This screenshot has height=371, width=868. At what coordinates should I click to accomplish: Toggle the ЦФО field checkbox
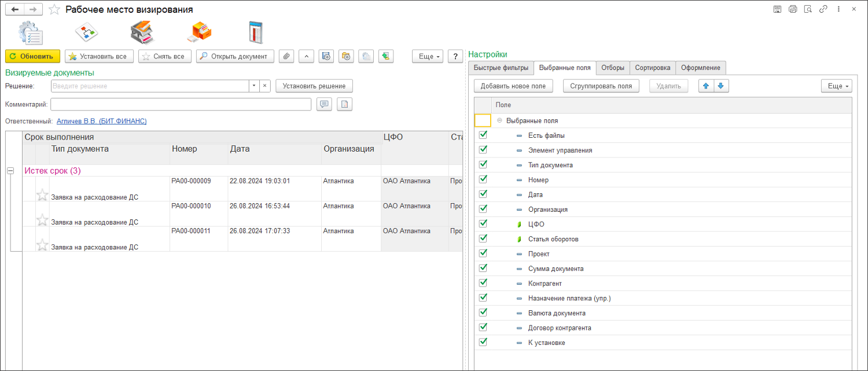[x=483, y=223]
